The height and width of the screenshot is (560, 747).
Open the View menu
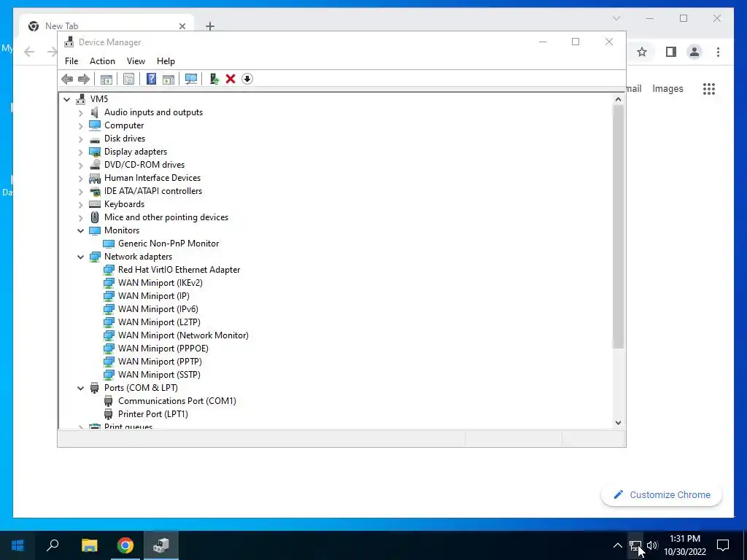point(136,61)
